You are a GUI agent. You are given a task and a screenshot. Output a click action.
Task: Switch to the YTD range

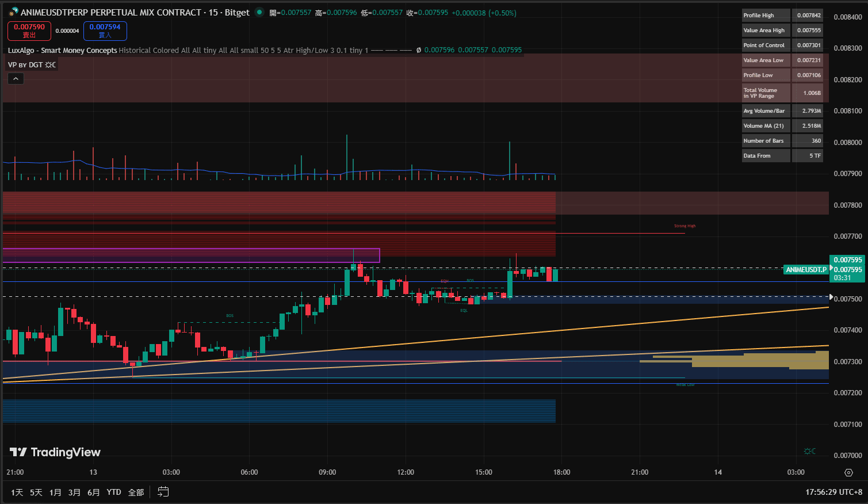coord(114,492)
